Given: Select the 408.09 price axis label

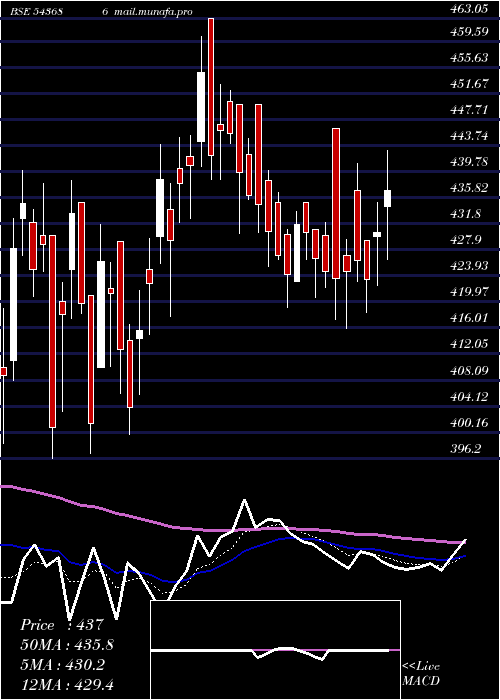Looking at the screenshot, I should point(468,371).
